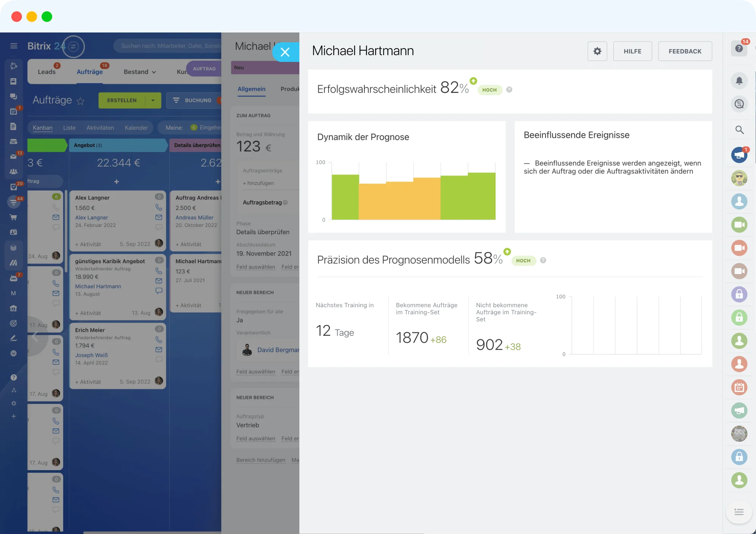Image resolution: width=756 pixels, height=534 pixels.
Task: Open the comment icon on günstiges Karibik Angebot card
Action: pyautogui.click(x=159, y=291)
